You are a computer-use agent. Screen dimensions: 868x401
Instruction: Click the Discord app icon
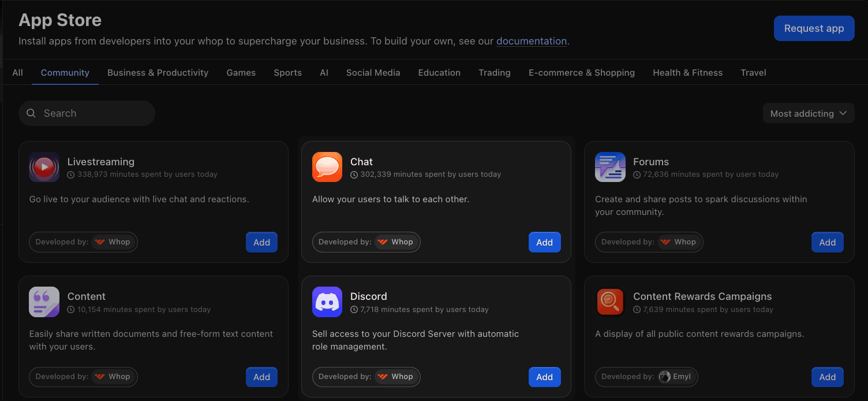[x=327, y=302]
